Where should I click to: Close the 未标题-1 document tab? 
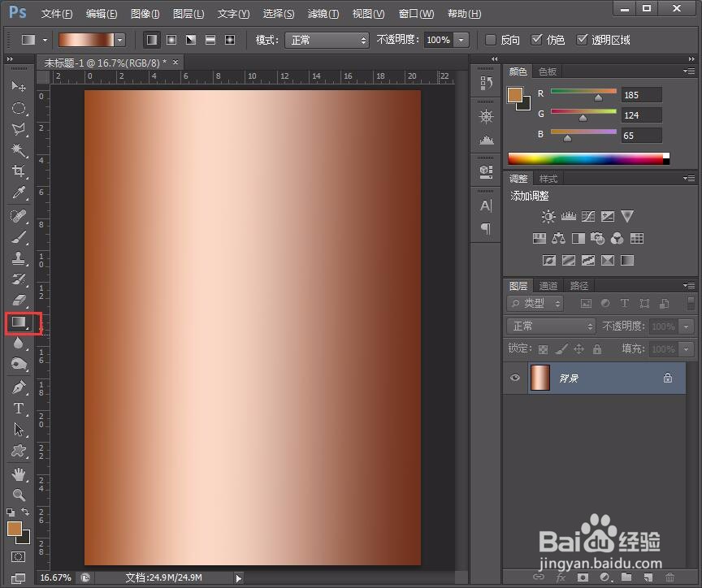point(175,63)
